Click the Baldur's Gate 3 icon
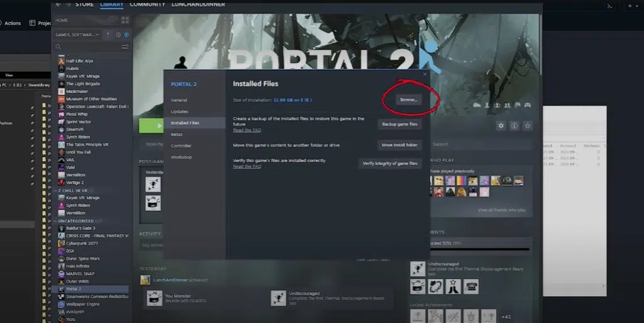Screen dimensions: 644x323 point(61,228)
